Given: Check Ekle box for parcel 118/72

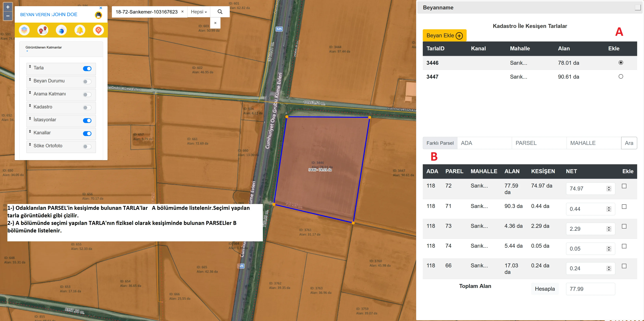Looking at the screenshot, I should click(624, 186).
